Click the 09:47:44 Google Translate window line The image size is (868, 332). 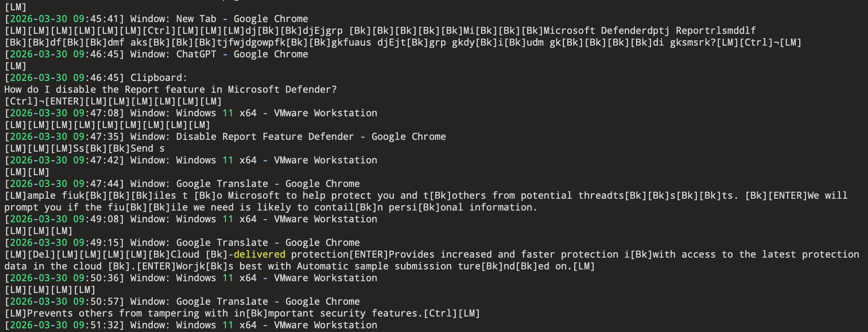coord(182,184)
